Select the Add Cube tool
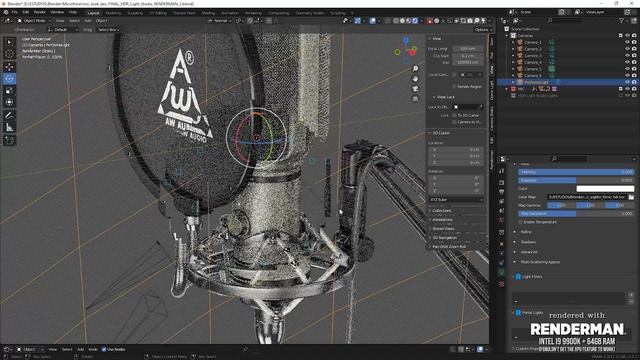Viewport: 640px width, 360px height. click(x=9, y=140)
